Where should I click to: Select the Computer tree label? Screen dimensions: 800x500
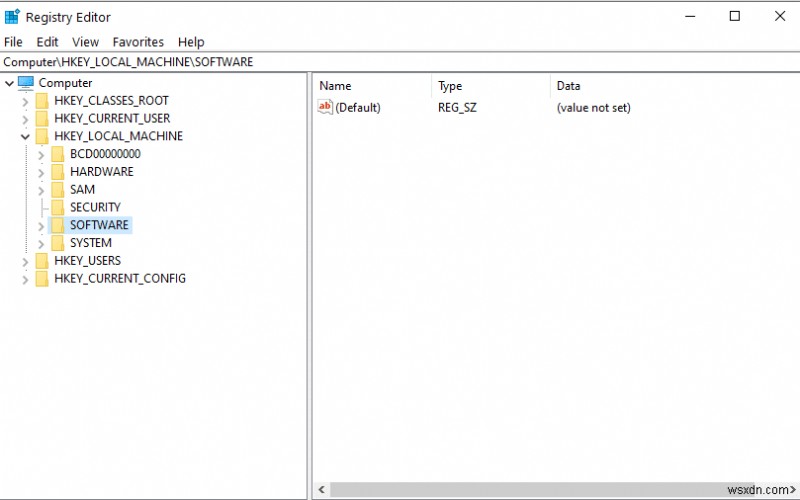point(65,83)
